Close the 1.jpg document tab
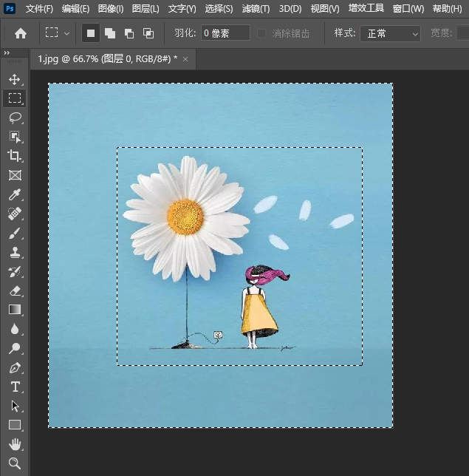Viewport: 469px width, 476px height. tap(185, 58)
